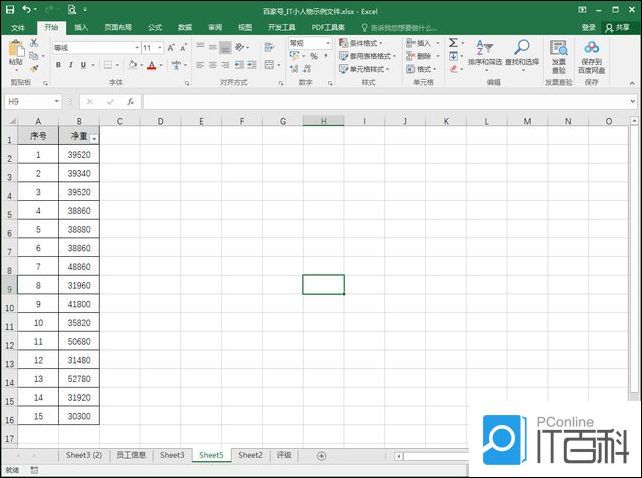Click the Decrease Font Size icon
642x478 pixels.
184,48
